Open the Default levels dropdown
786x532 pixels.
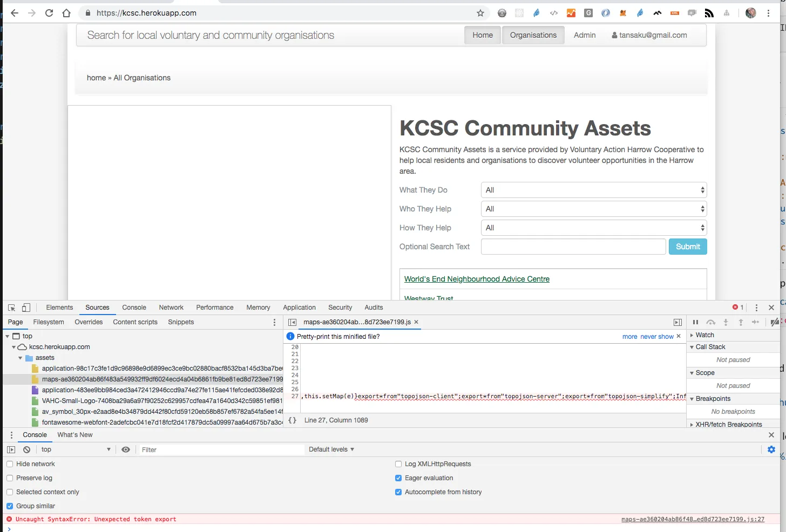pyautogui.click(x=331, y=449)
